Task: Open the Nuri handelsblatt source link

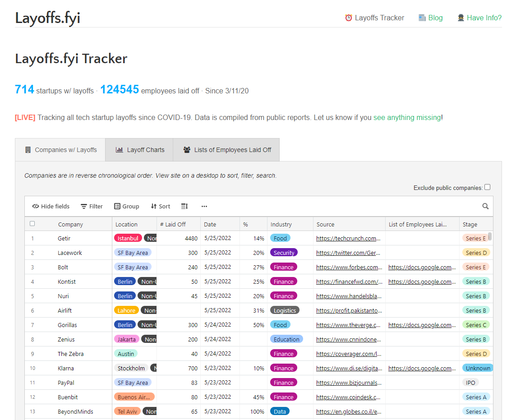Action: coord(349,296)
